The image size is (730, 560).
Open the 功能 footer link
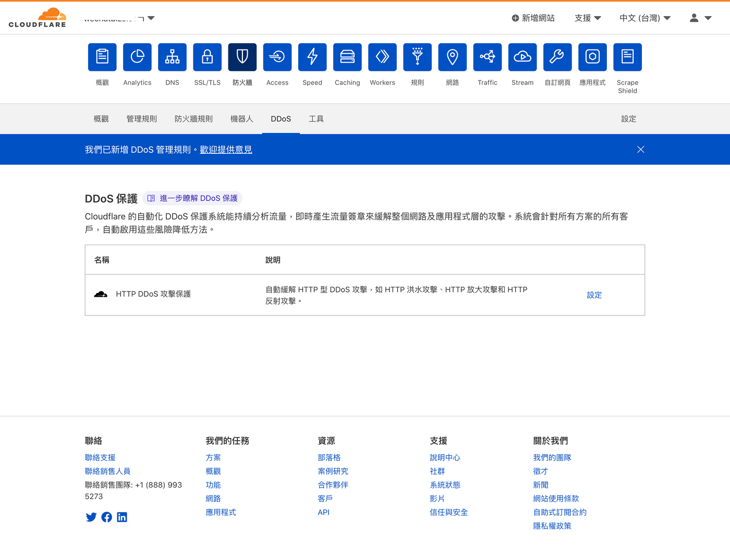(x=213, y=485)
